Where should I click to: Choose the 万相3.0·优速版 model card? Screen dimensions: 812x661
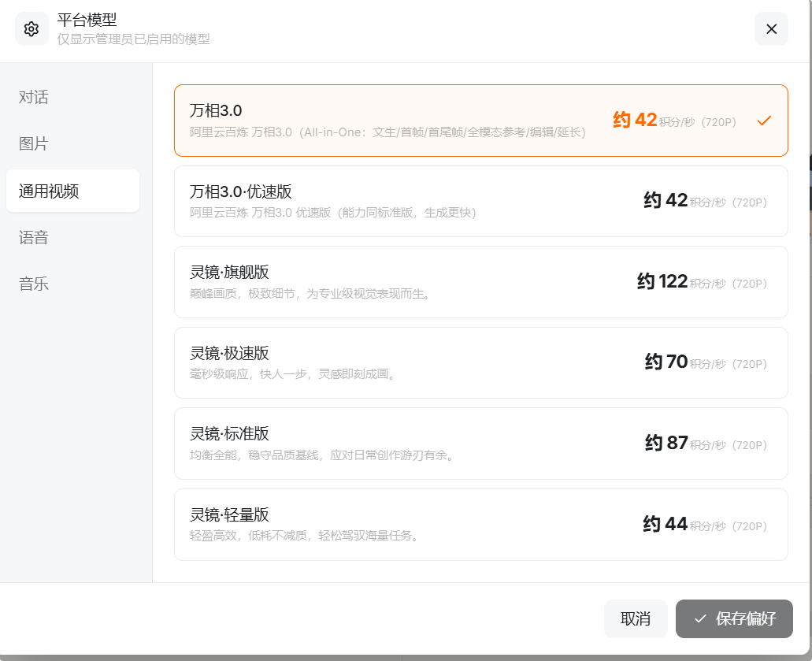[481, 202]
